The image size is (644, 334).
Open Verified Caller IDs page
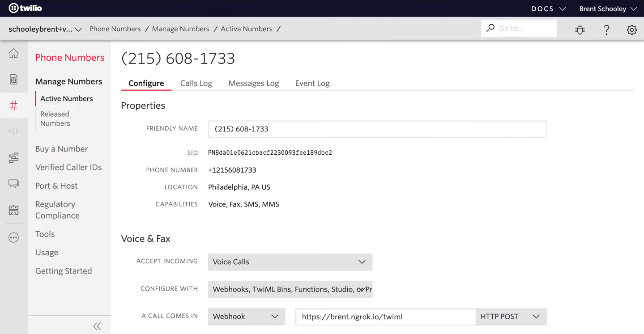point(68,167)
